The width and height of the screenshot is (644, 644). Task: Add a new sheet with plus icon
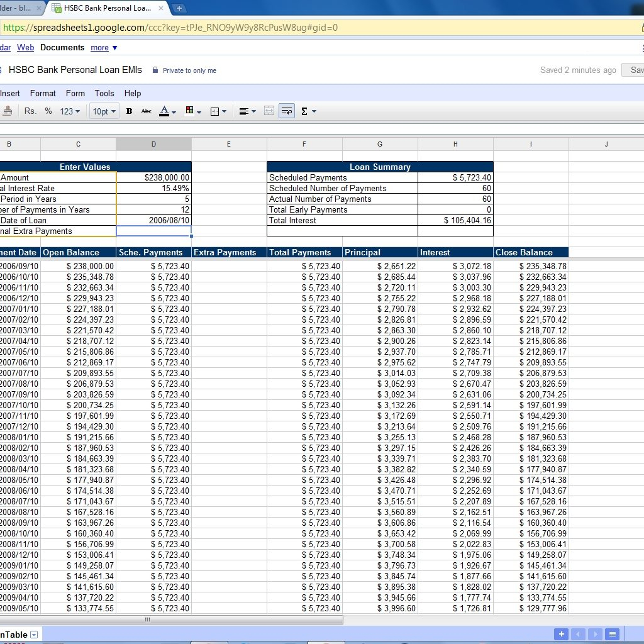click(561, 634)
